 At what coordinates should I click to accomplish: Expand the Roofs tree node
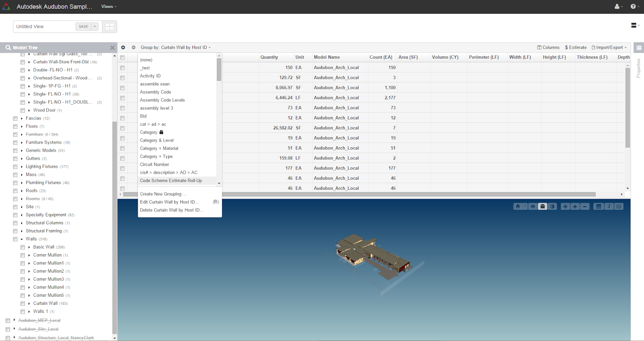(22, 191)
